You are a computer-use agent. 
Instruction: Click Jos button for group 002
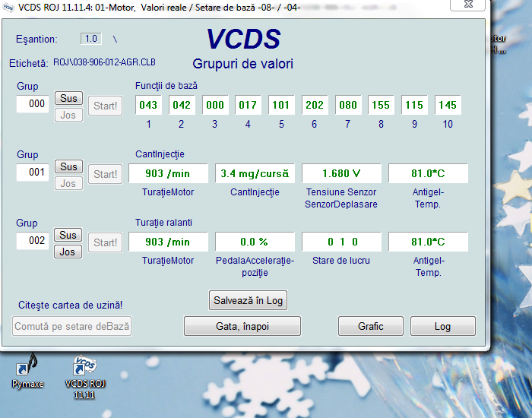coord(68,252)
